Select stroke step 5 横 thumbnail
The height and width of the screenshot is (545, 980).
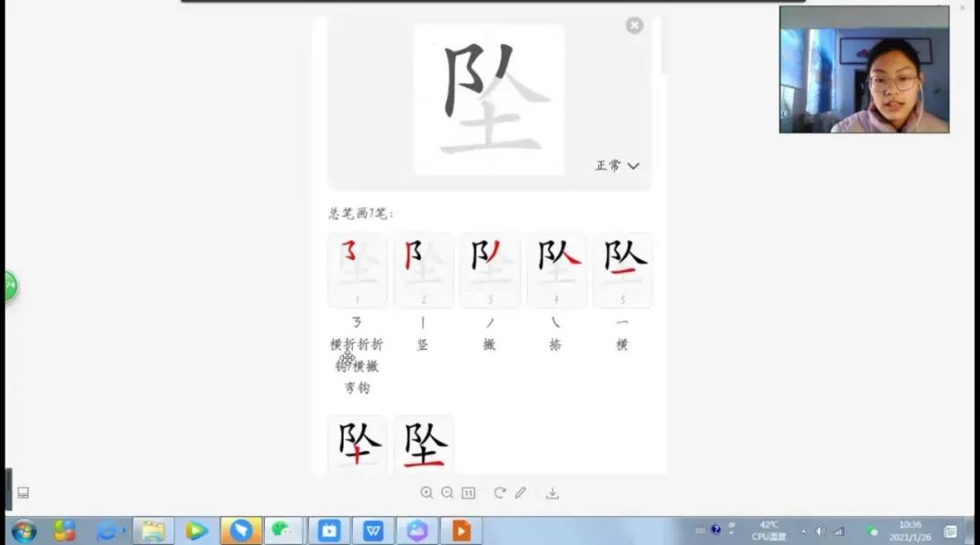[x=622, y=269]
